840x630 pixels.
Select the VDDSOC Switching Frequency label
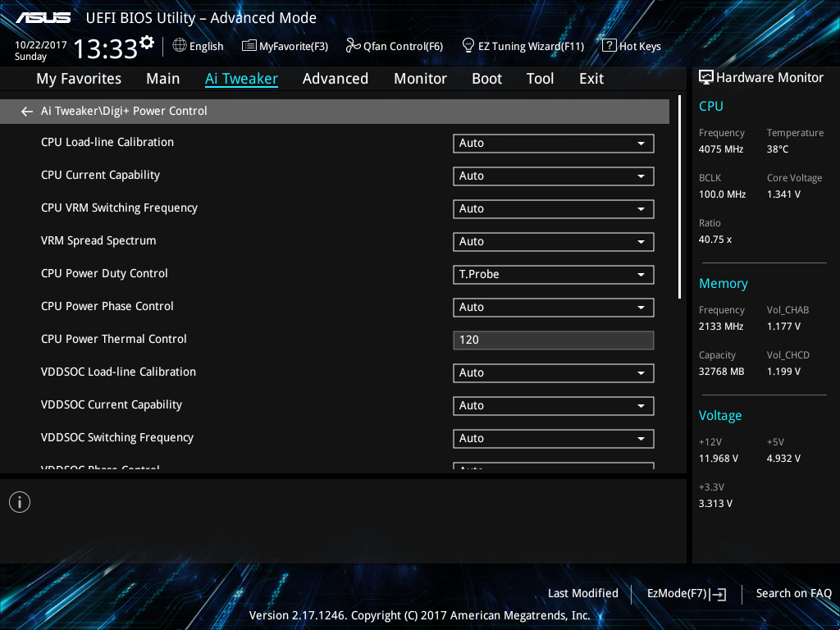tap(116, 437)
